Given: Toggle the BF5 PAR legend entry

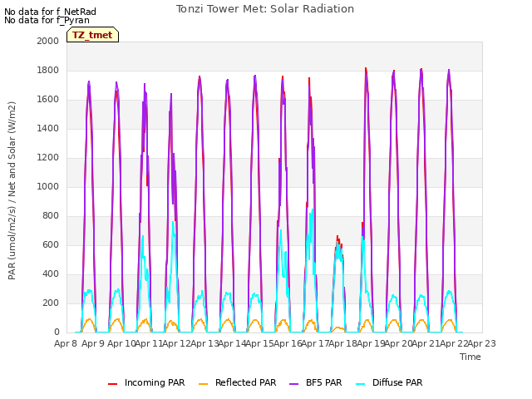Looking at the screenshot, I should (316, 382).
